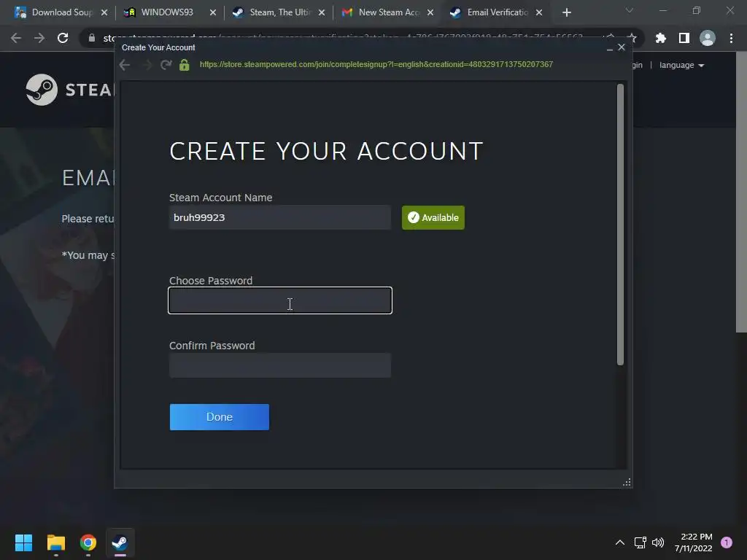The height and width of the screenshot is (560, 747).
Task: Open Chrome tab search chevron
Action: coord(630,10)
